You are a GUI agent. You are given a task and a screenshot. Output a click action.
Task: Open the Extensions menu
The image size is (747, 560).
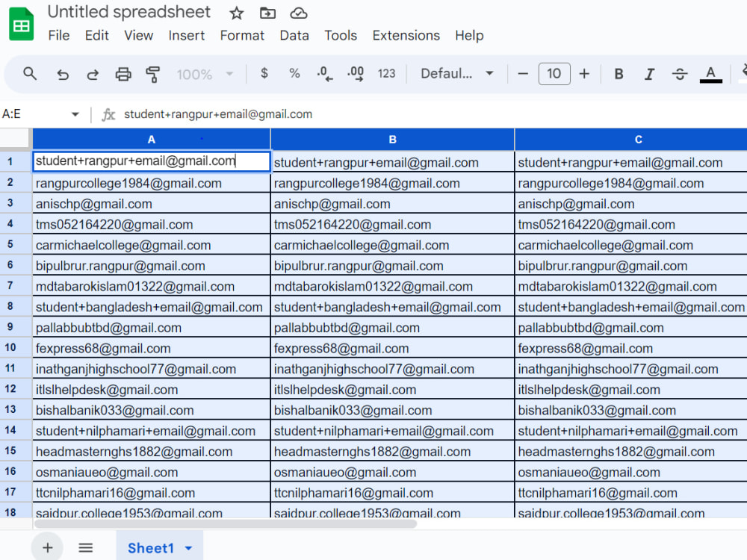tap(406, 35)
